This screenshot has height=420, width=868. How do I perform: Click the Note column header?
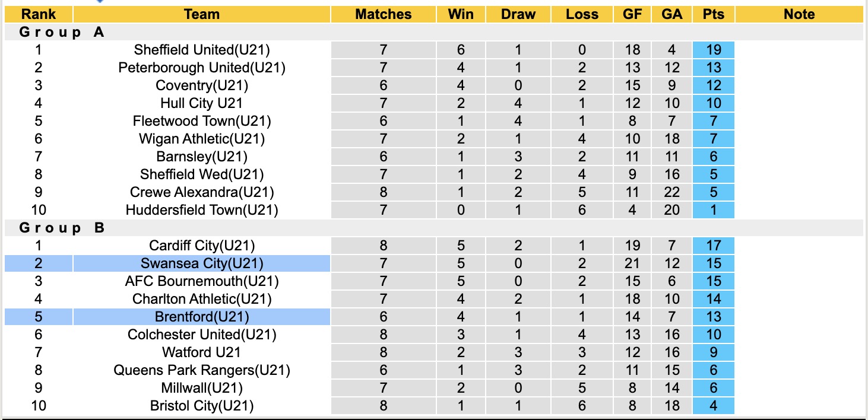pyautogui.click(x=799, y=14)
